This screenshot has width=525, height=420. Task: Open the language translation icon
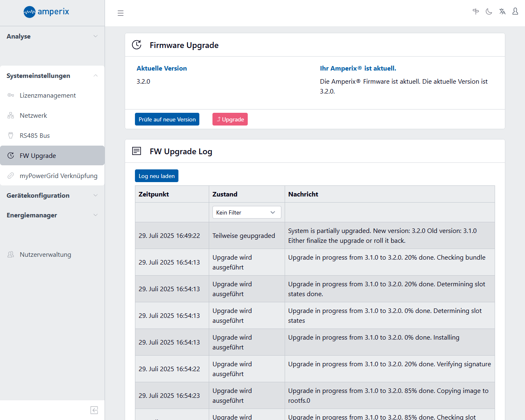coord(502,11)
